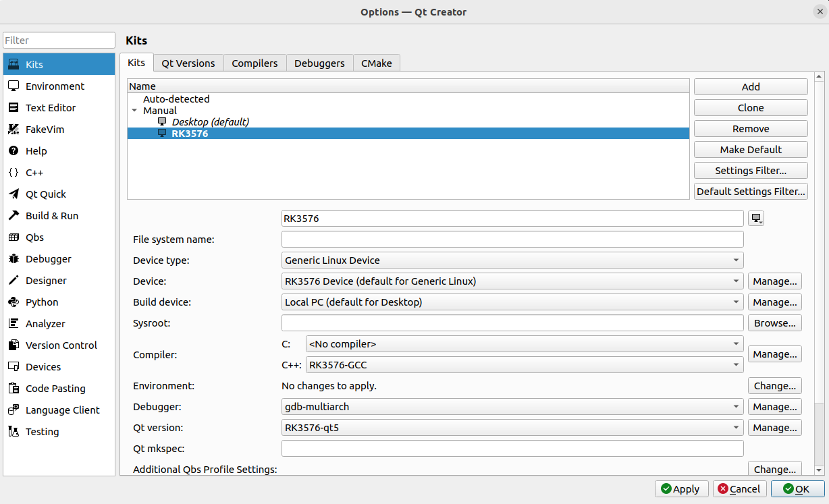Select the Desktop (default) kit row
The image size is (829, 504).
tap(408, 122)
